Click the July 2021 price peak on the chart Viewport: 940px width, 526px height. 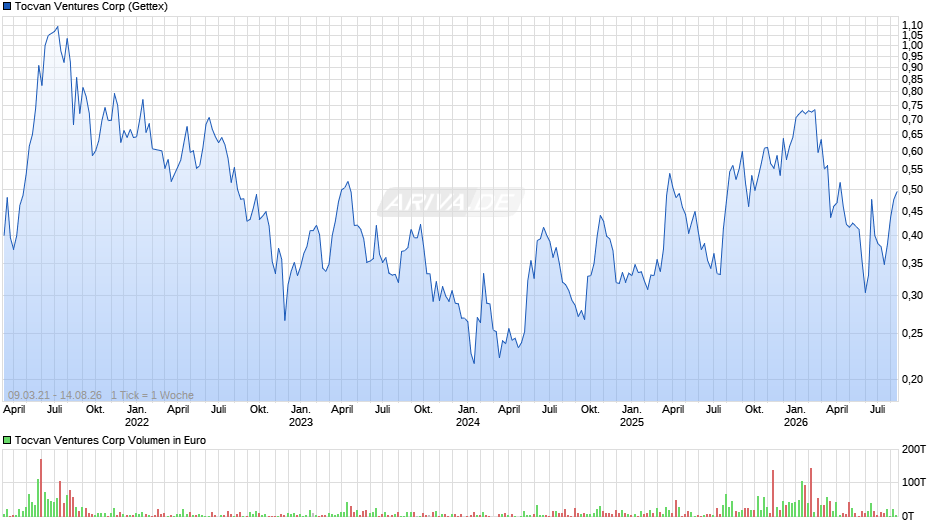(x=58, y=26)
